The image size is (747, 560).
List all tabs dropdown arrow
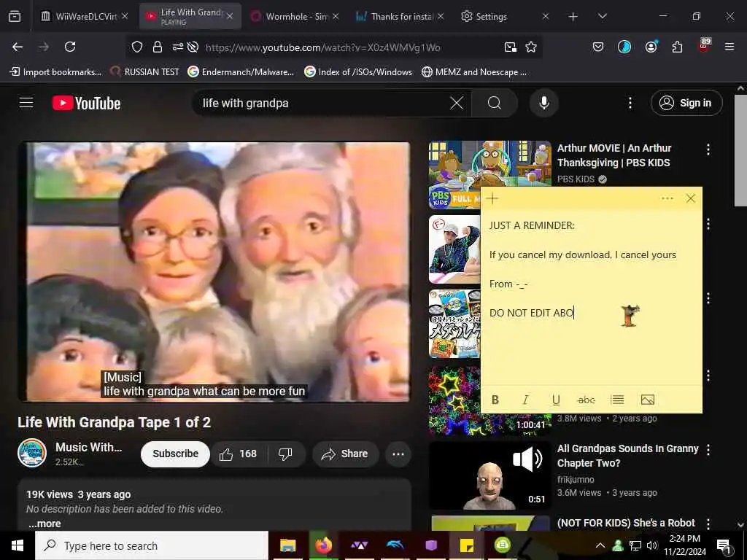[x=602, y=17]
